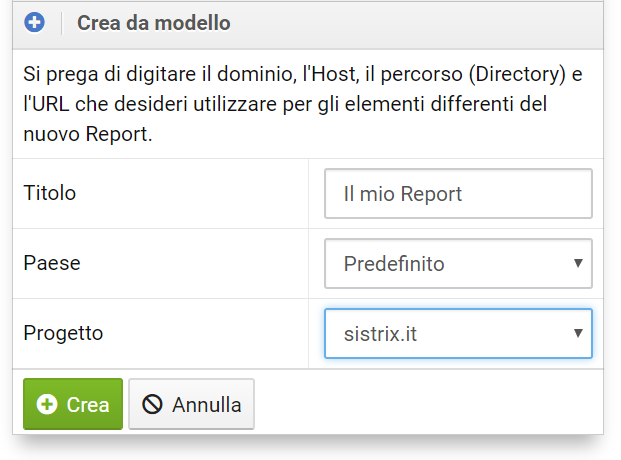Click the empty footer area beside Annulla
621x460 pixels.
(430, 405)
